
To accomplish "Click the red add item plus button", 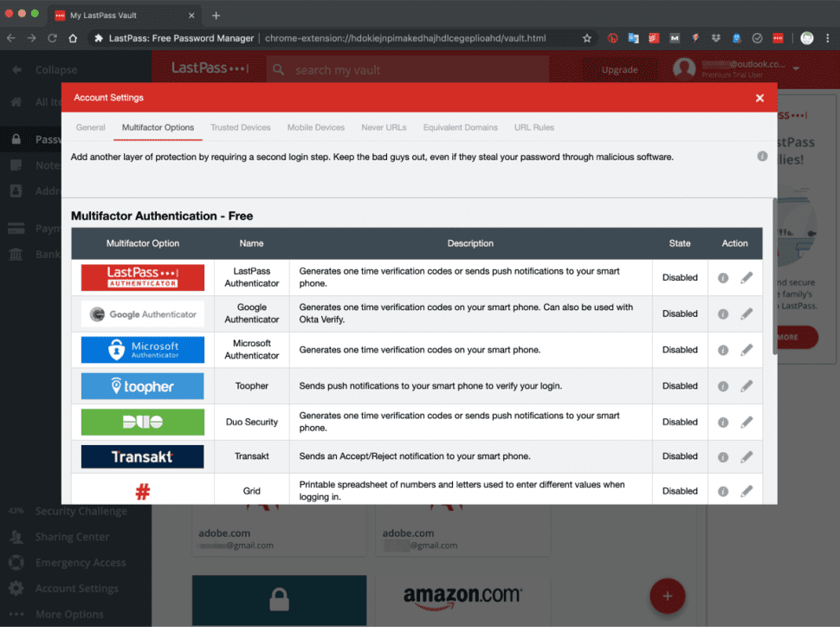I will tap(668, 596).
